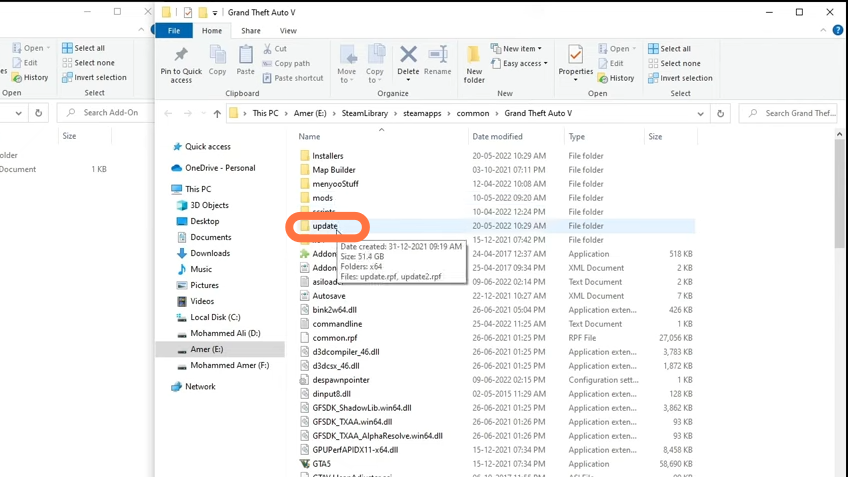Click History in back window ribbon
The width and height of the screenshot is (848, 477).
30,77
